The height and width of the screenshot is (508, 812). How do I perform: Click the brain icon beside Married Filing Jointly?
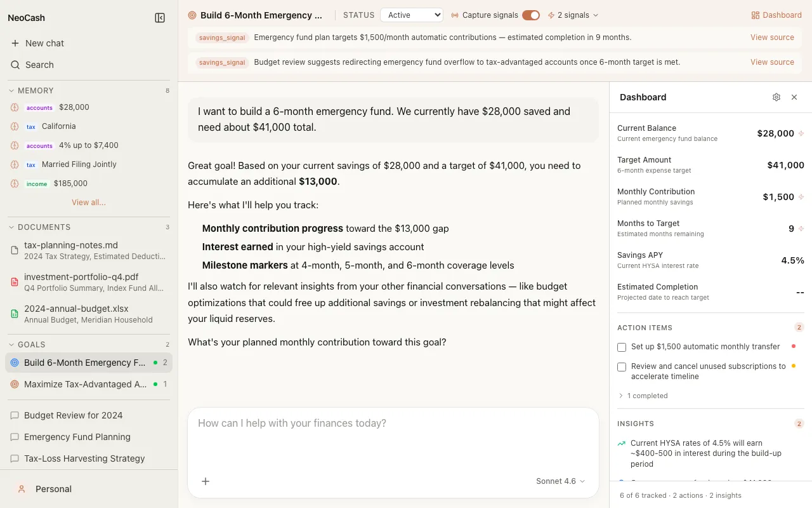(15, 164)
